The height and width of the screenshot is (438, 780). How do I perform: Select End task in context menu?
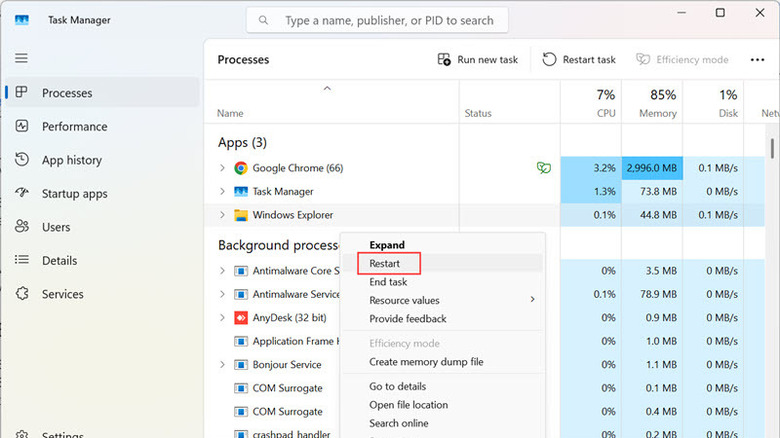(x=388, y=282)
